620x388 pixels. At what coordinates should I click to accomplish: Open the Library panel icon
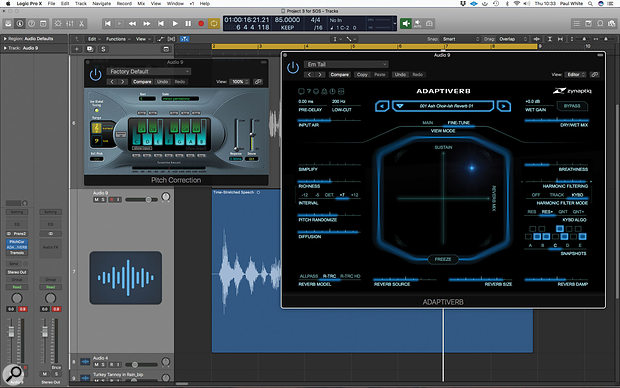point(8,24)
